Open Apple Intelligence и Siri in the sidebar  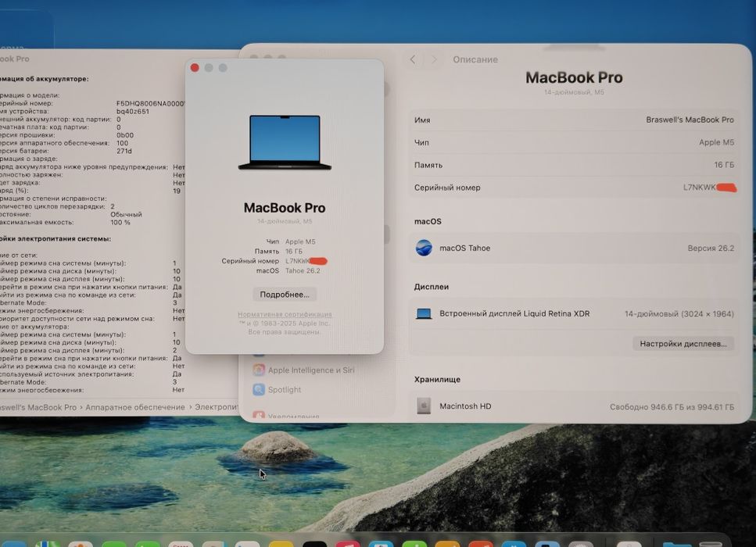pos(311,370)
